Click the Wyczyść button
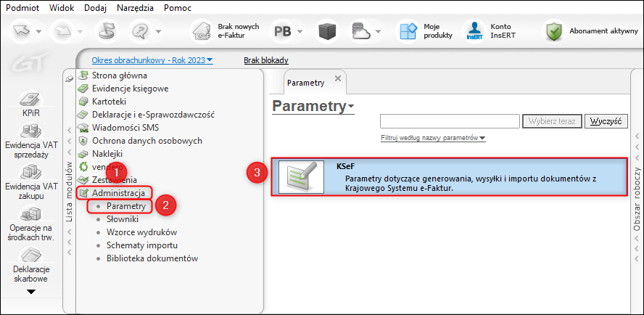This screenshot has width=644, height=315. 606,122
